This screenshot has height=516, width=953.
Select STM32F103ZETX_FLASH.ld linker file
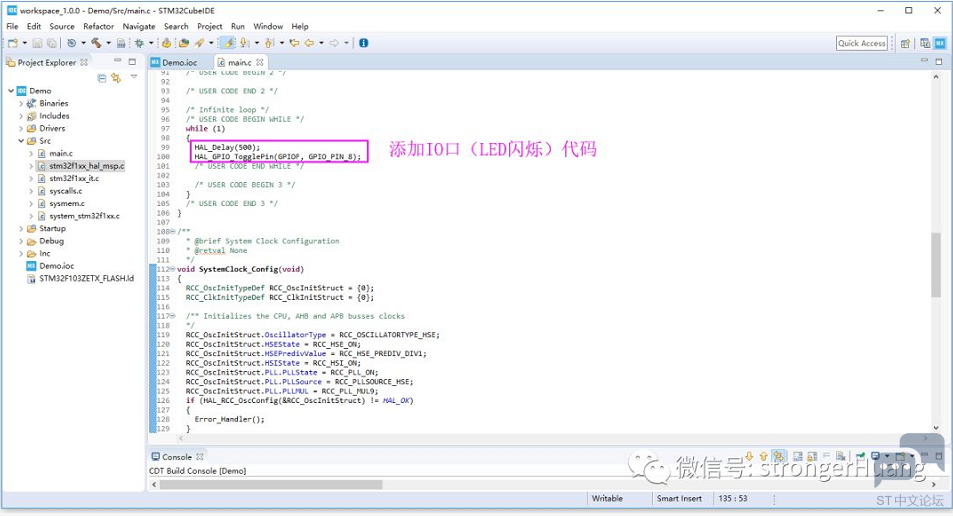point(86,278)
